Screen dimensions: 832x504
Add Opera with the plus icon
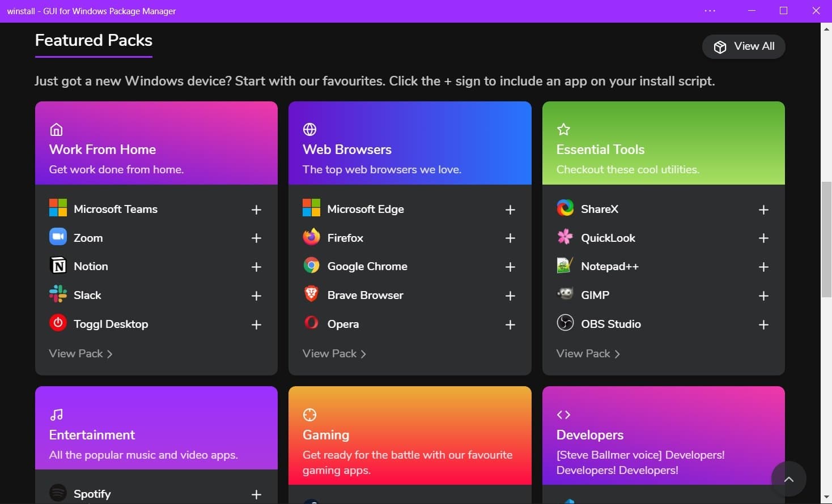[510, 324]
